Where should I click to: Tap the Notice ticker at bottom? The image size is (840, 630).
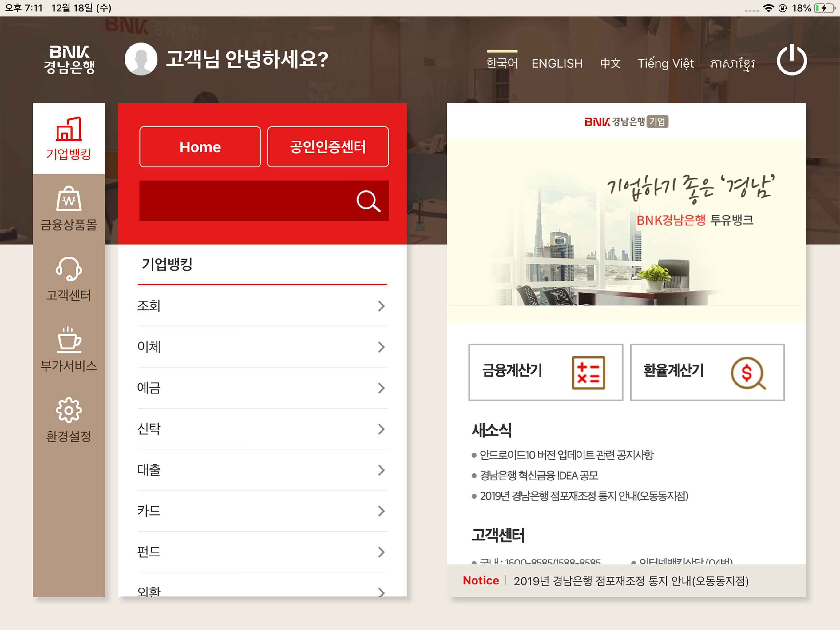pos(627,580)
